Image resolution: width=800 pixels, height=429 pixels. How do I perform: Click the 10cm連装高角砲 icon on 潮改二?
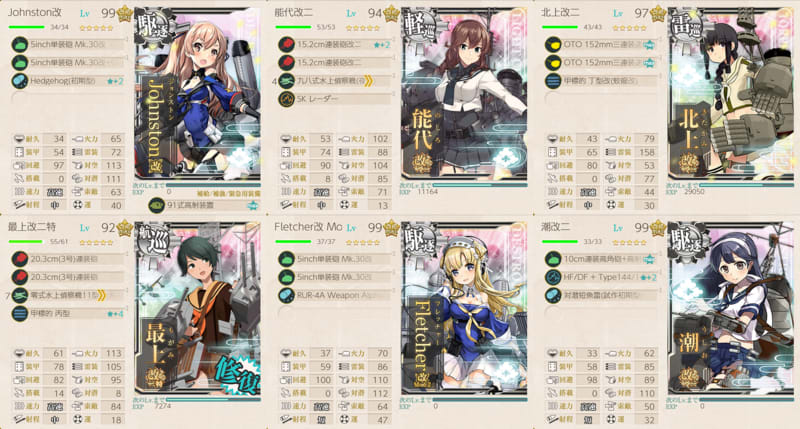pyautogui.click(x=553, y=259)
